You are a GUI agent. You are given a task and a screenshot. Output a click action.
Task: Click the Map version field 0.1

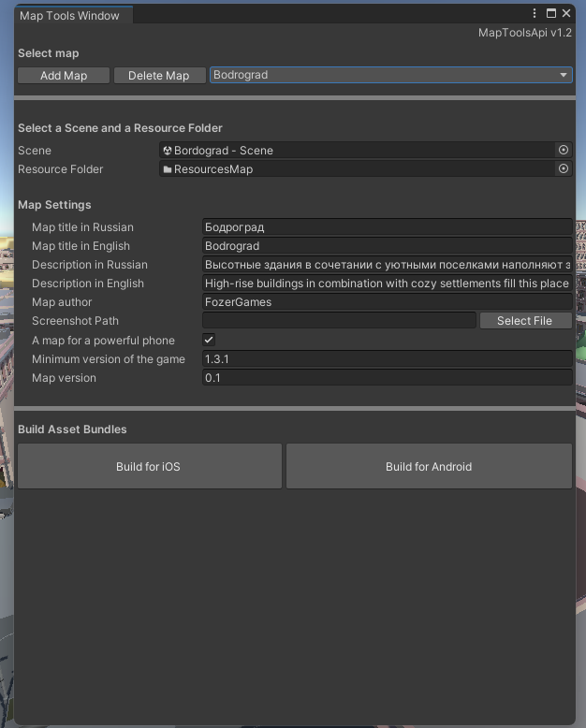[388, 377]
